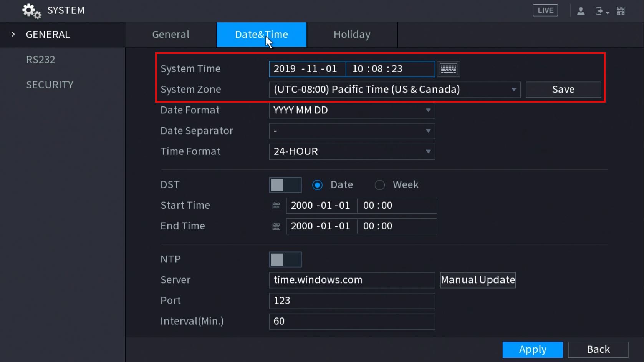Click the LIVE view button
The image size is (644, 362).
point(545,10)
